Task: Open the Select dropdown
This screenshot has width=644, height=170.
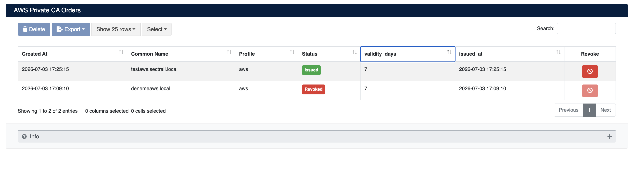Action: (157, 29)
